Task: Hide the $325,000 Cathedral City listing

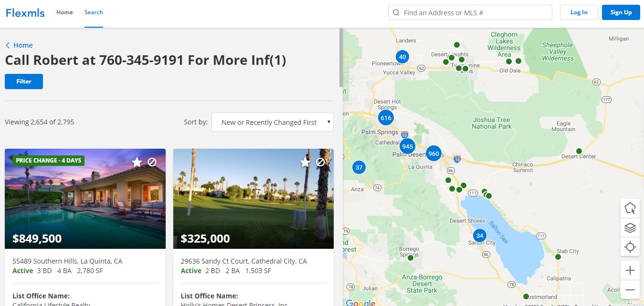Action: tap(320, 162)
